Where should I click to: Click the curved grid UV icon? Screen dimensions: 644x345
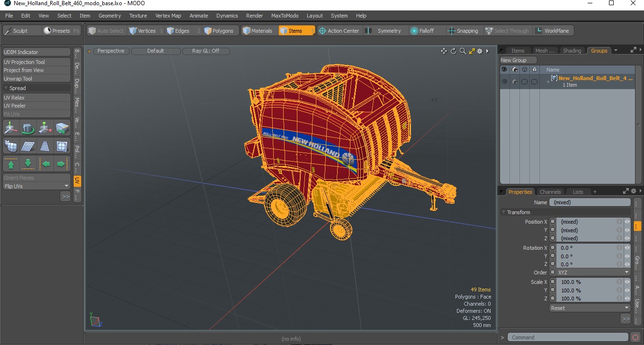tap(11, 146)
